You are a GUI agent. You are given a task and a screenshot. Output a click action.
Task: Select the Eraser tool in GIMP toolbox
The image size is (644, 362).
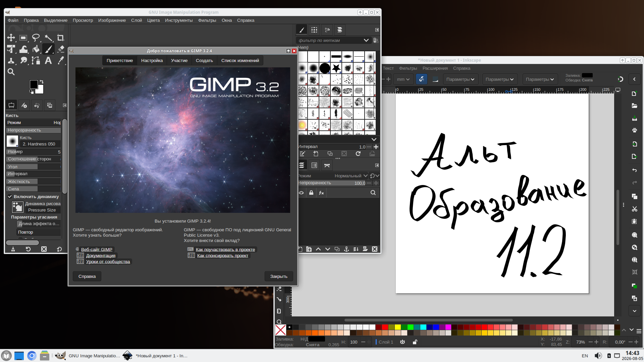[x=61, y=49]
